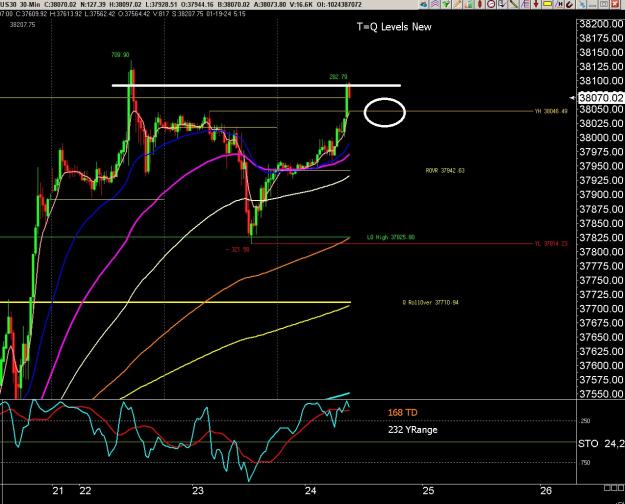
Task: Click the checkmark document toolbar icon
Action: pos(502,4)
